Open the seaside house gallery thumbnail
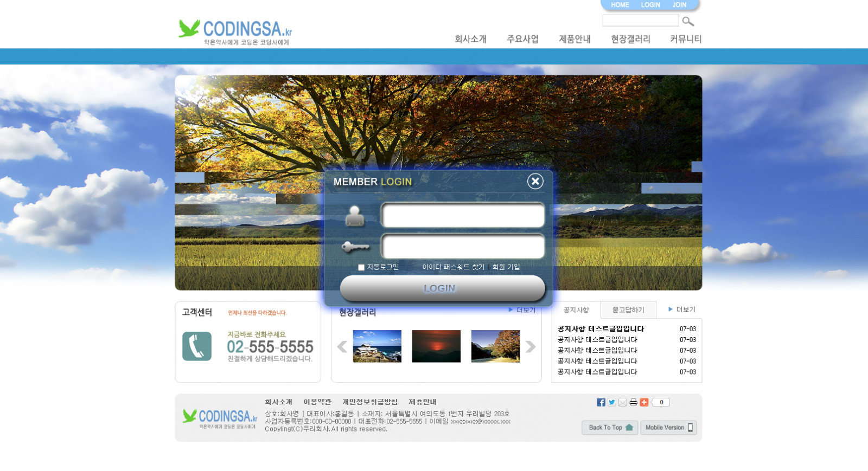The height and width of the screenshot is (471, 868). [x=377, y=346]
